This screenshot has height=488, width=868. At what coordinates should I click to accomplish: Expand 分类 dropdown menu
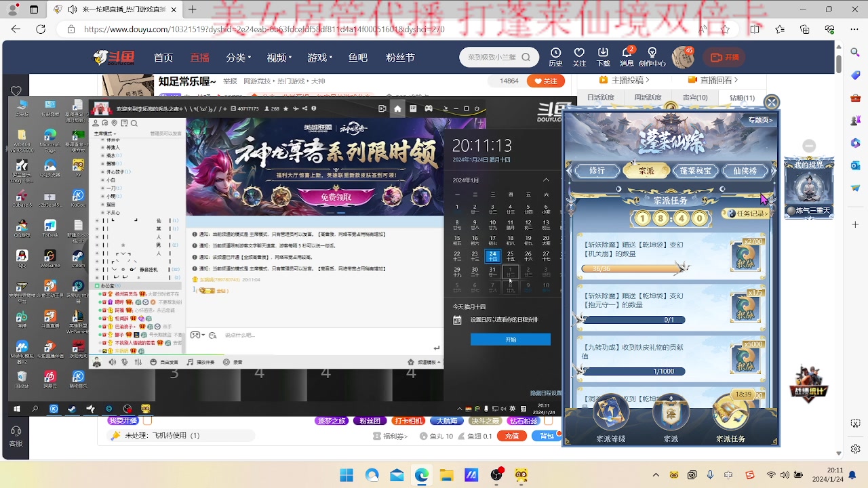pos(240,58)
